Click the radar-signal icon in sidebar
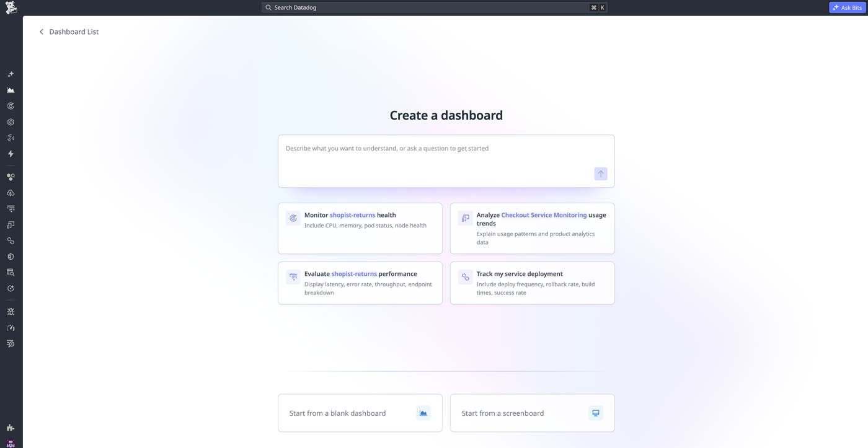This screenshot has width=868, height=448. [11, 138]
